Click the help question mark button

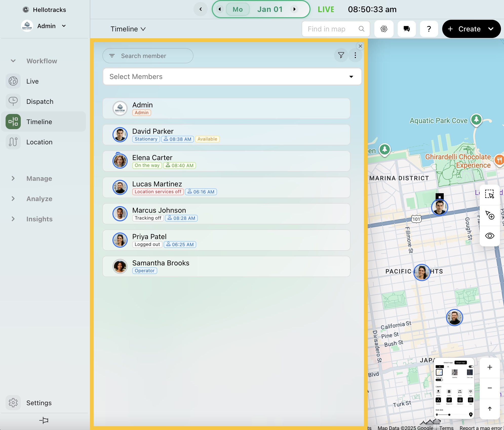click(x=429, y=29)
